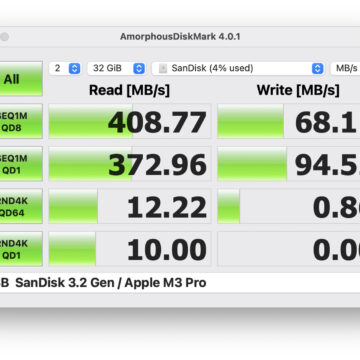Image resolution: width=360 pixels, height=360 pixels.
Task: Open the test count dropdown showing 2
Action: point(65,68)
